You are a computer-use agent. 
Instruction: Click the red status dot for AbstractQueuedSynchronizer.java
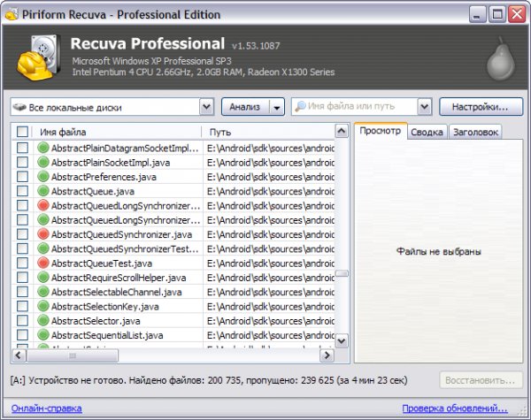[43, 234]
